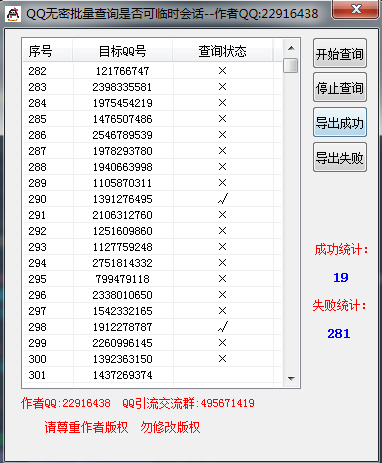Click serial number 297 in the list
The width and height of the screenshot is (382, 463).
(x=37, y=311)
